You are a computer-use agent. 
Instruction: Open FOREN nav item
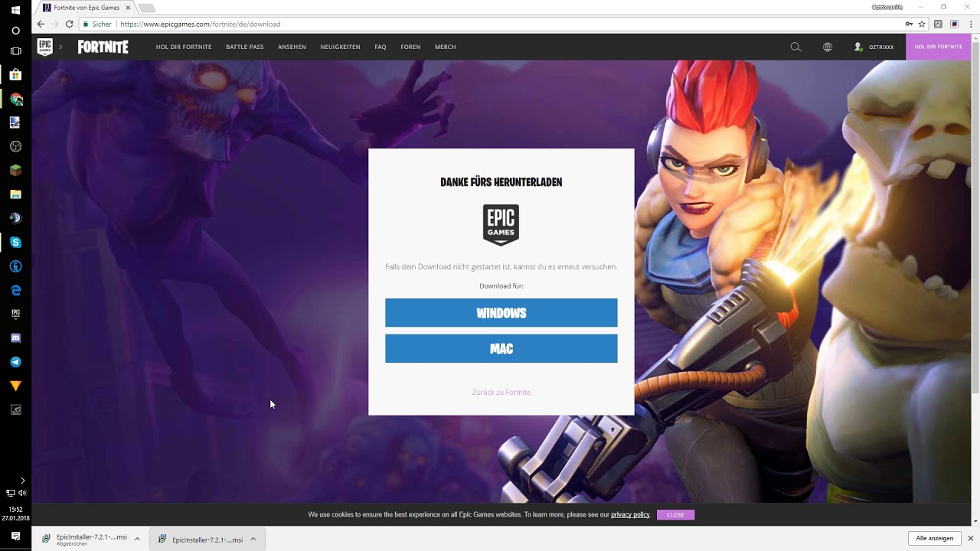(410, 47)
